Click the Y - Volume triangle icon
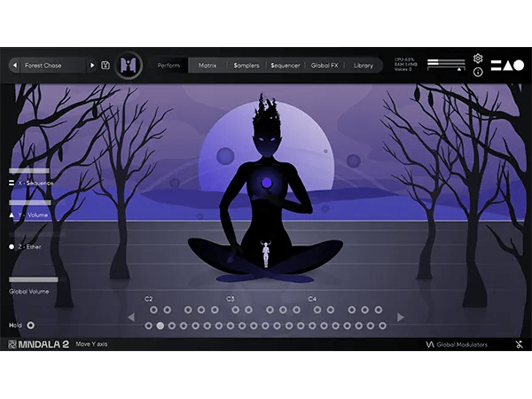Image resolution: width=532 pixels, height=399 pixels. pyautogui.click(x=12, y=215)
